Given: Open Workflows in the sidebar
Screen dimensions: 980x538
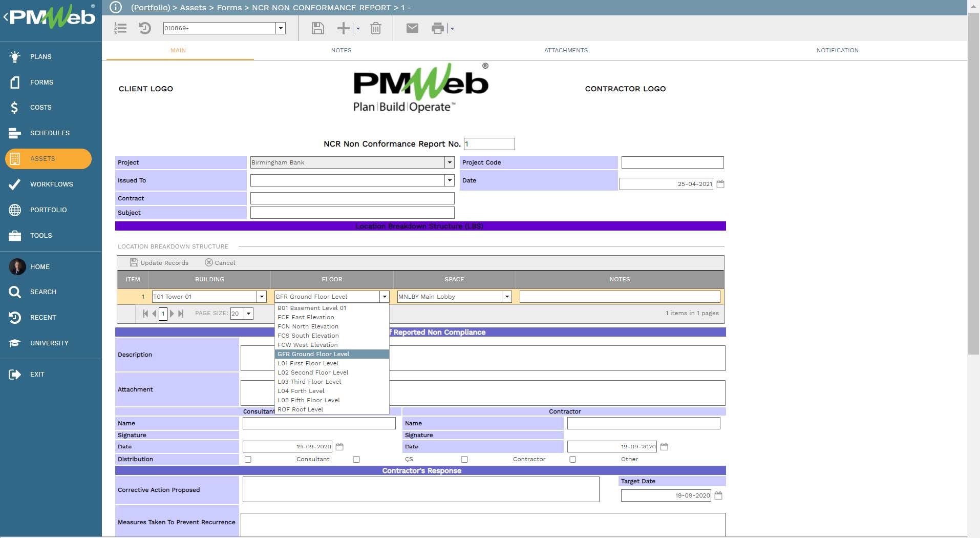Looking at the screenshot, I should click(51, 184).
